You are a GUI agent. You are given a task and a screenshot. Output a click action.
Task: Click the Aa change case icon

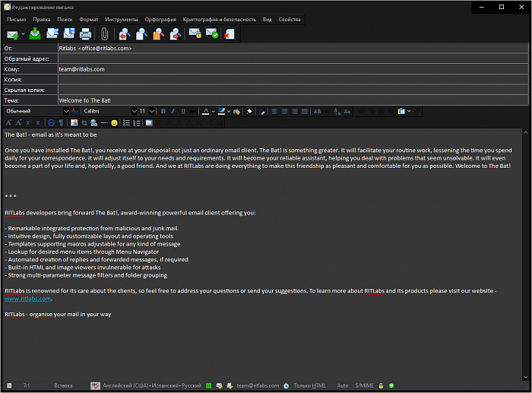[x=347, y=111]
